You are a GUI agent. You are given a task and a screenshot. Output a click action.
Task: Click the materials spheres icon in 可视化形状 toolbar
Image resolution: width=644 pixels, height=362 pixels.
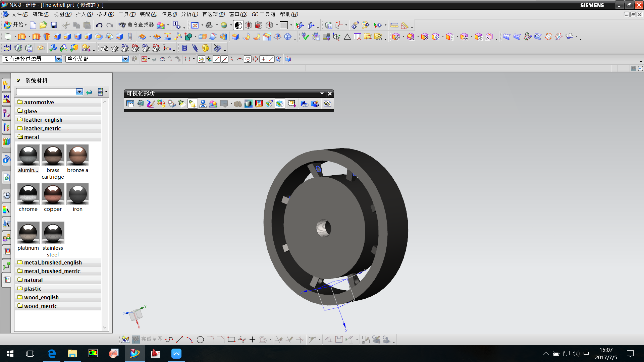tap(213, 104)
